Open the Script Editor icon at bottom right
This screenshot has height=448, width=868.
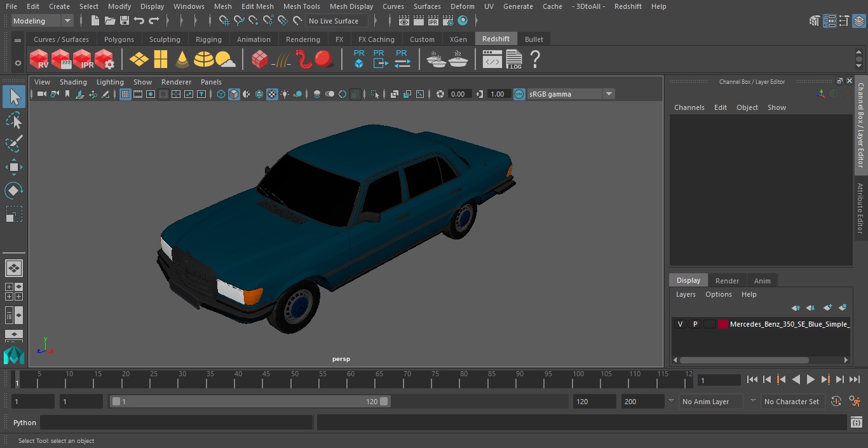point(856,423)
